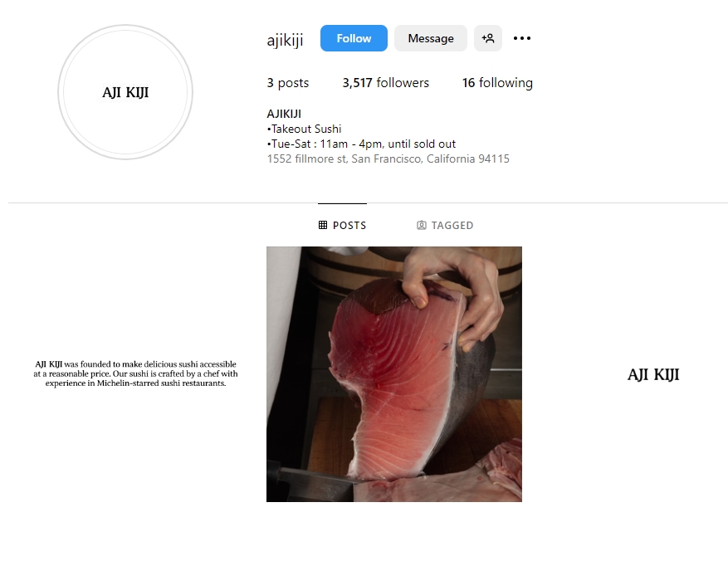Open Message to ajikiji
The width and height of the screenshot is (728, 561).
pyautogui.click(x=430, y=38)
